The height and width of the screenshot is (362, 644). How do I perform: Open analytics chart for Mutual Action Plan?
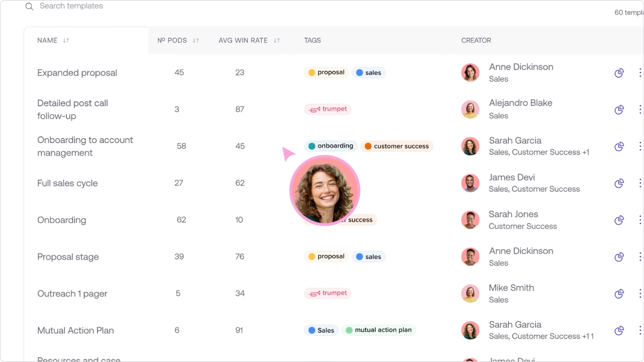coord(619,330)
